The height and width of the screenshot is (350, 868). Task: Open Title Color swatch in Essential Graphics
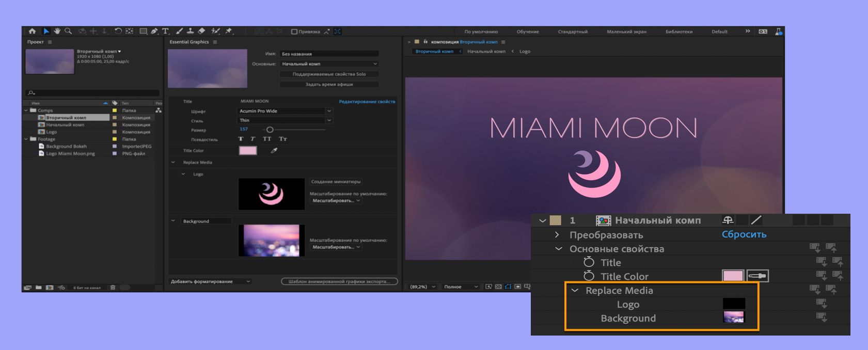[x=248, y=151]
